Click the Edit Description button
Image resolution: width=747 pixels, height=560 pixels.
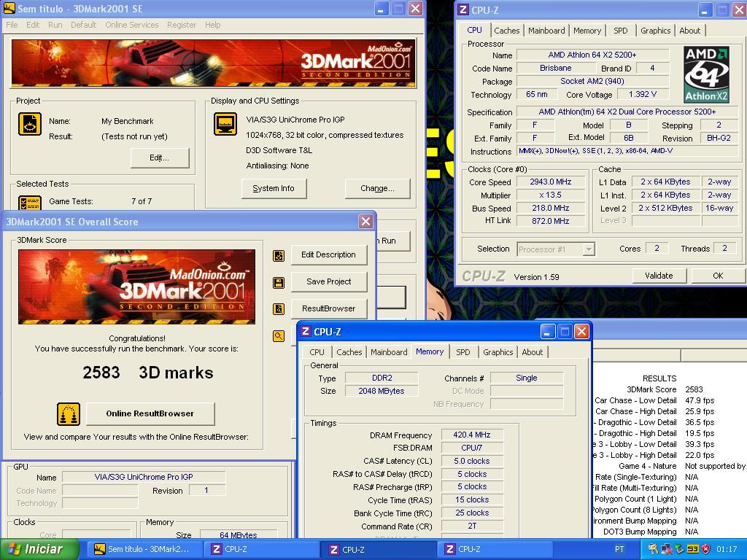(329, 254)
